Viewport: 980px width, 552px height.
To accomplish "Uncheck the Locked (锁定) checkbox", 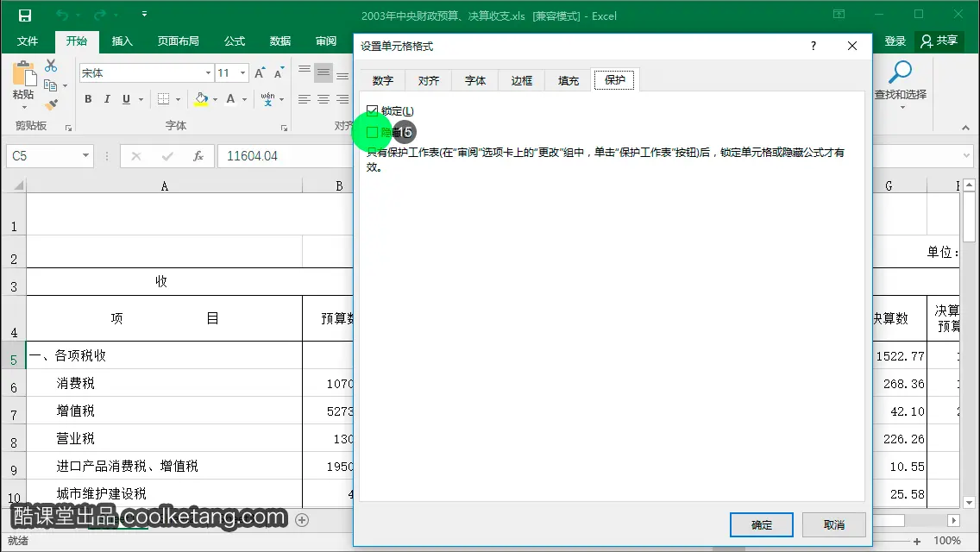I will pos(373,110).
